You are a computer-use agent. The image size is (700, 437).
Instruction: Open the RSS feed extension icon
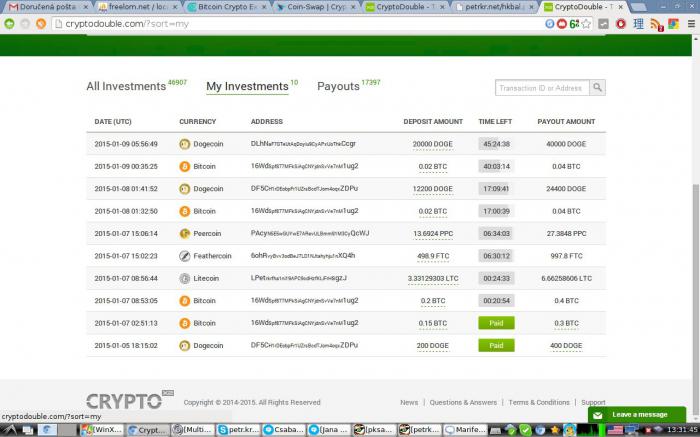point(656,24)
